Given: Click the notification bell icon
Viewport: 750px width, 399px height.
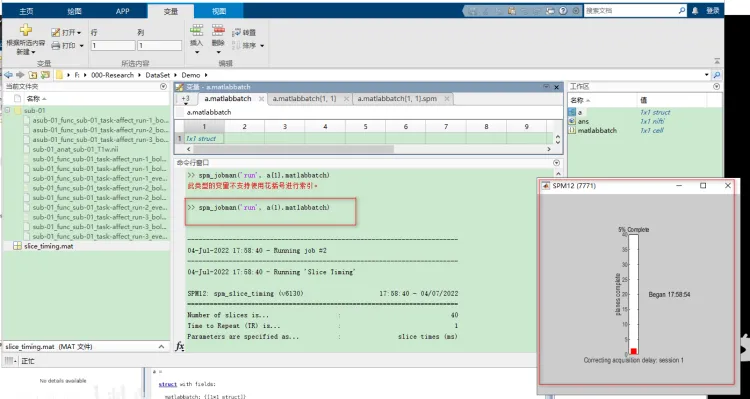Looking at the screenshot, I should (695, 11).
